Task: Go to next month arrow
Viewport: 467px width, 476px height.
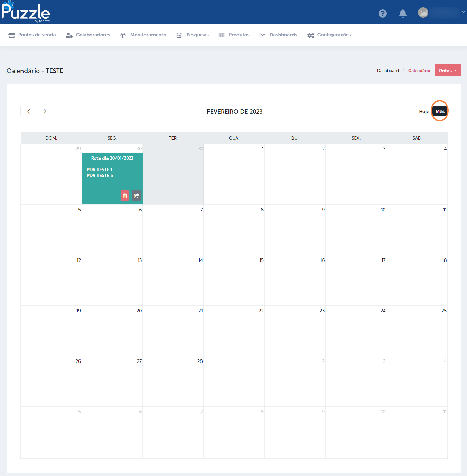Action: [45, 111]
